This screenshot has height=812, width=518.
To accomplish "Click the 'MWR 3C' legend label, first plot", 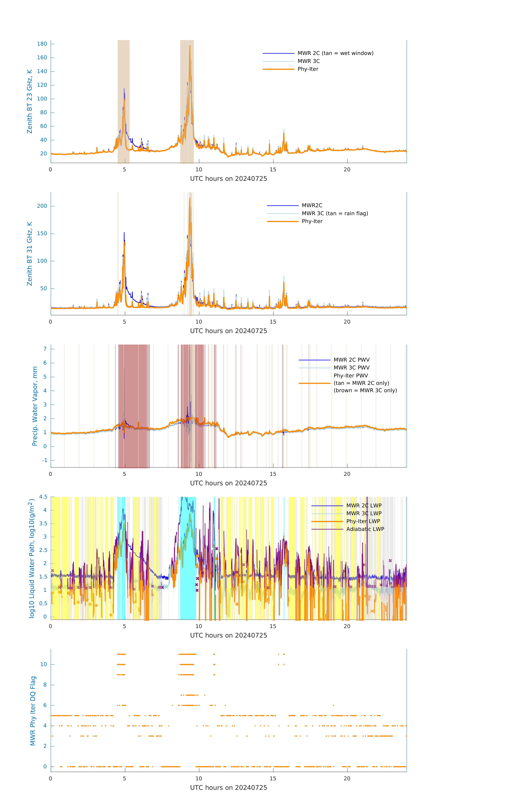I will click(308, 61).
